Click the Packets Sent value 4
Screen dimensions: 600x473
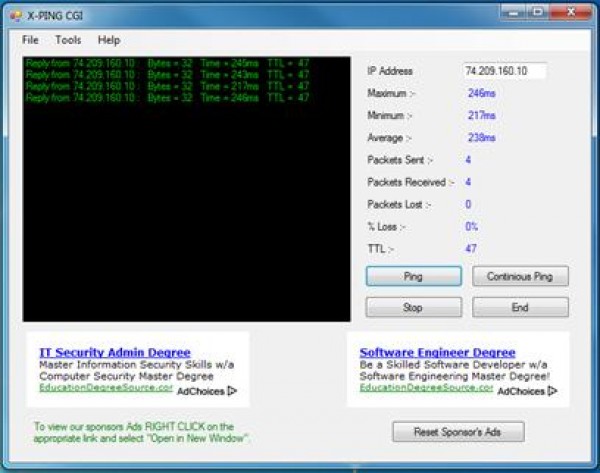[468, 160]
